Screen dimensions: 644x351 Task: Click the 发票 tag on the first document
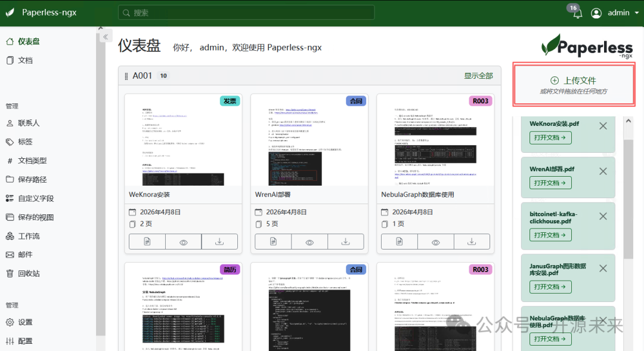(230, 101)
